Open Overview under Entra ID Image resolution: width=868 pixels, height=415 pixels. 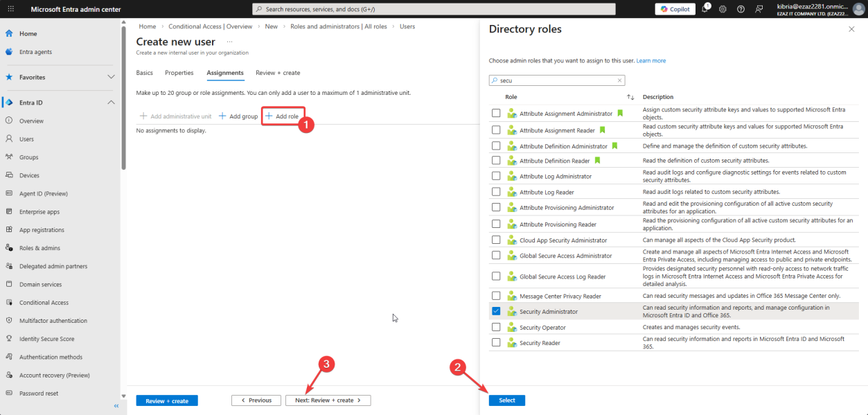coord(31,121)
